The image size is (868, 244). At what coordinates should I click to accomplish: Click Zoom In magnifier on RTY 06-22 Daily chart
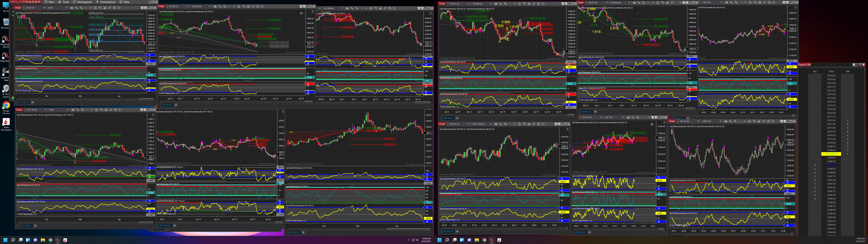[82, 110]
